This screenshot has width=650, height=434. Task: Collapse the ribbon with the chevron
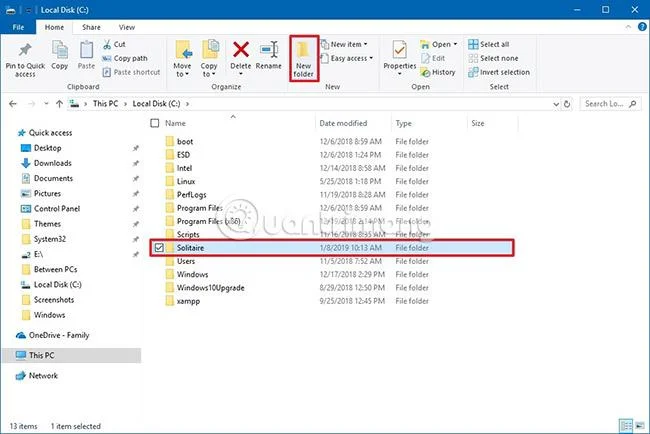tap(628, 27)
